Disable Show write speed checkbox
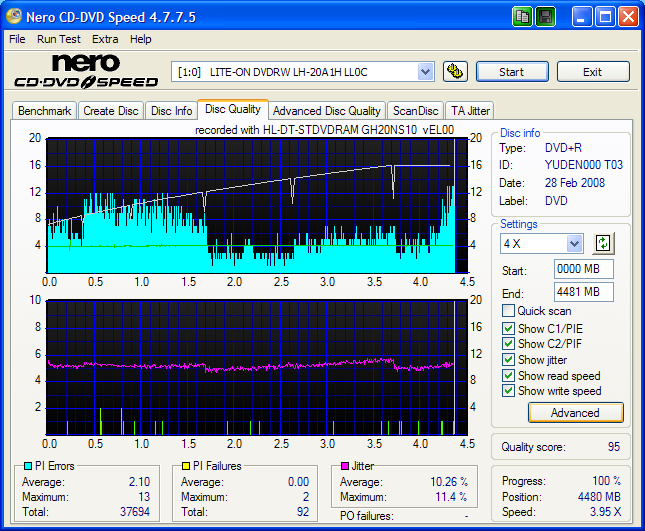This screenshot has height=531, width=645. pos(509,391)
